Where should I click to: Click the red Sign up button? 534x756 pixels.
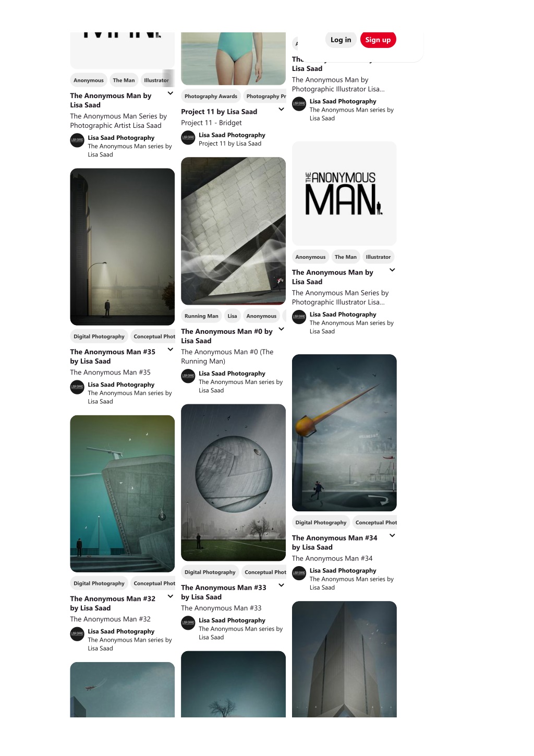click(x=378, y=40)
